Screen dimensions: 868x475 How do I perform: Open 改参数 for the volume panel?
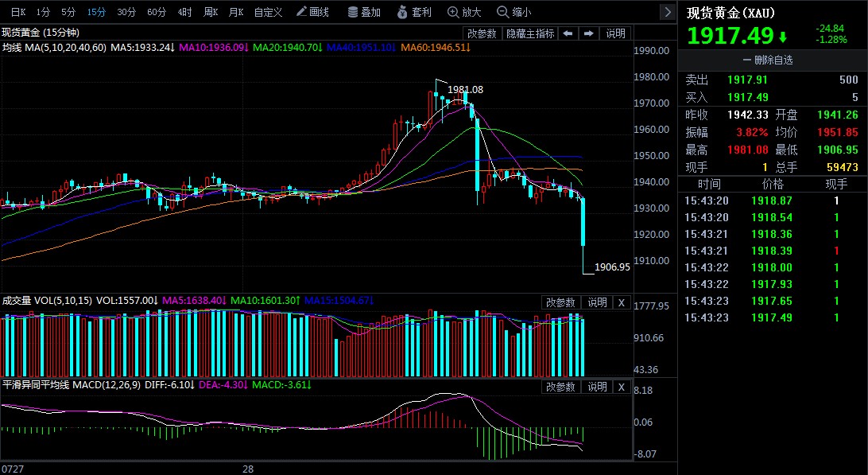(560, 302)
